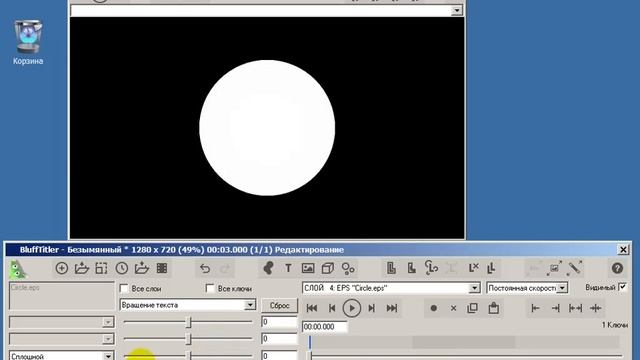
Task: Step to the previous key
Action: (x=332, y=308)
